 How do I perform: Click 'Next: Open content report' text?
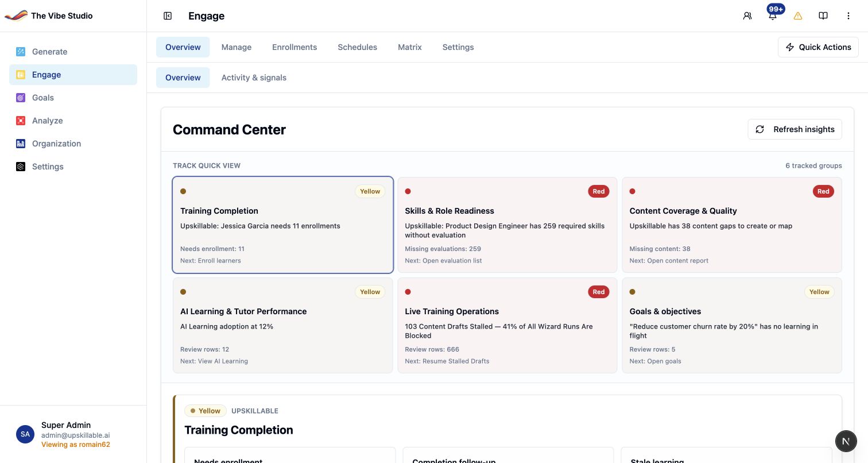[669, 261]
